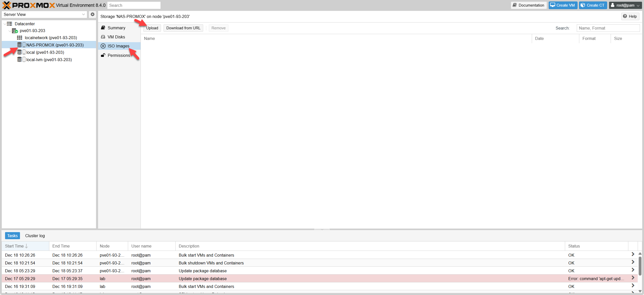This screenshot has height=295, width=644.
Task: Select the NAS-PROMOX storage in the tree
Action: pyautogui.click(x=55, y=45)
